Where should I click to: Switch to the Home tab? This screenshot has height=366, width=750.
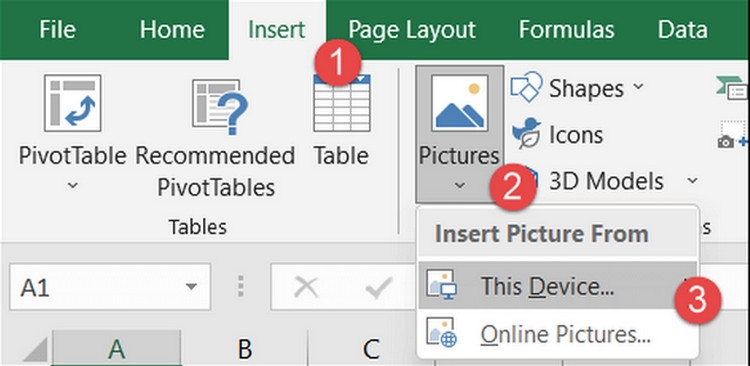(x=172, y=30)
